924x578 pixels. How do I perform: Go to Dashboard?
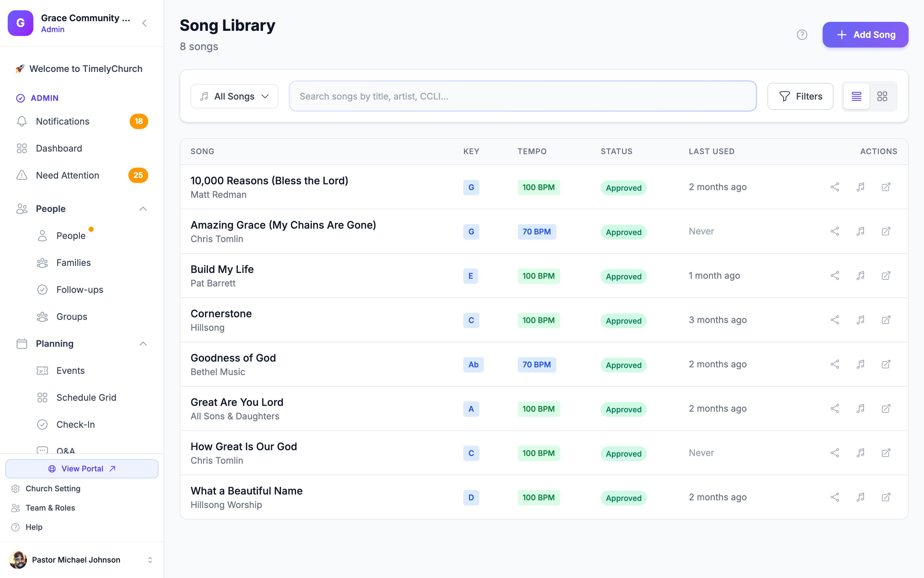82,148
